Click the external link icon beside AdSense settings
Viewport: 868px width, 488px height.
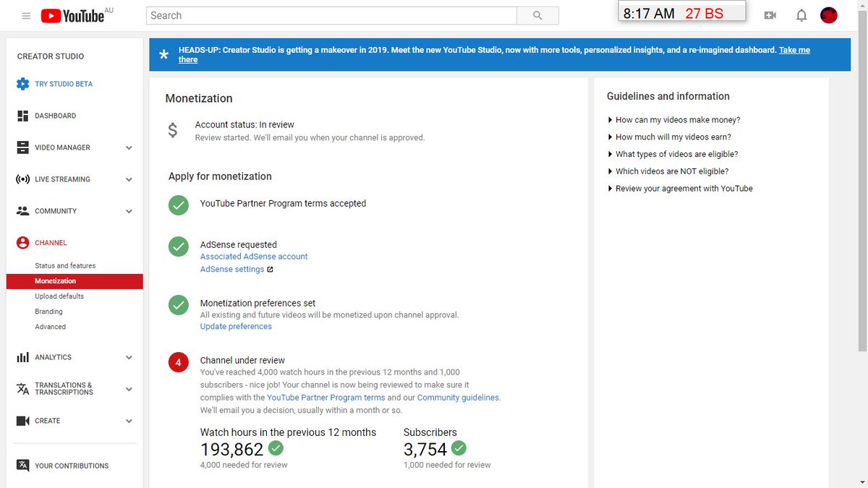(x=270, y=270)
